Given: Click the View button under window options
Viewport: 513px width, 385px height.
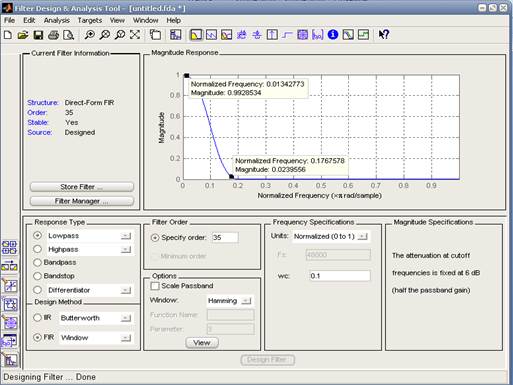Looking at the screenshot, I should [x=202, y=343].
